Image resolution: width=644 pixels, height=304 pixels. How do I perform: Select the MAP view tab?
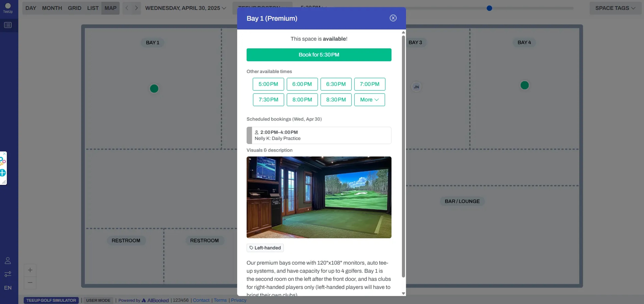coord(110,8)
